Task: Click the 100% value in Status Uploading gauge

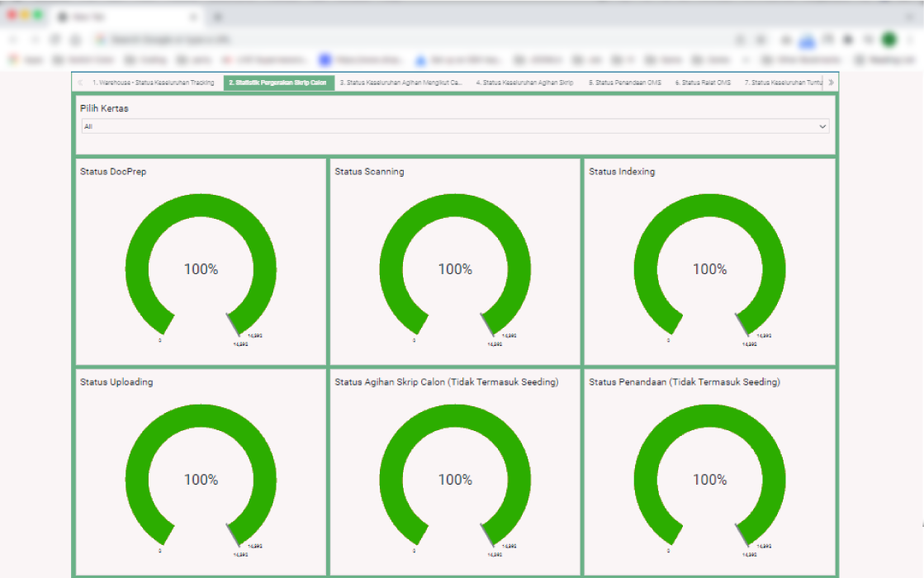Action: (201, 480)
